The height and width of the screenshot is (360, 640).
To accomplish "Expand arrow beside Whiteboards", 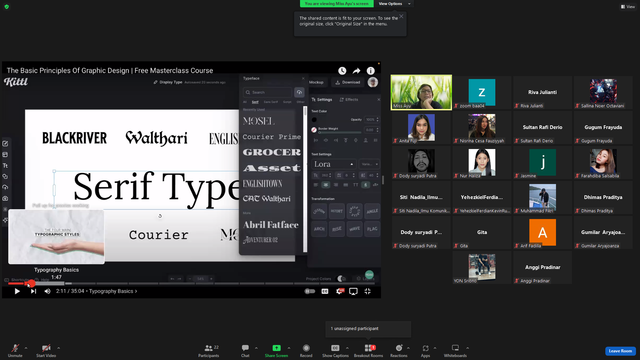I will (x=467, y=348).
